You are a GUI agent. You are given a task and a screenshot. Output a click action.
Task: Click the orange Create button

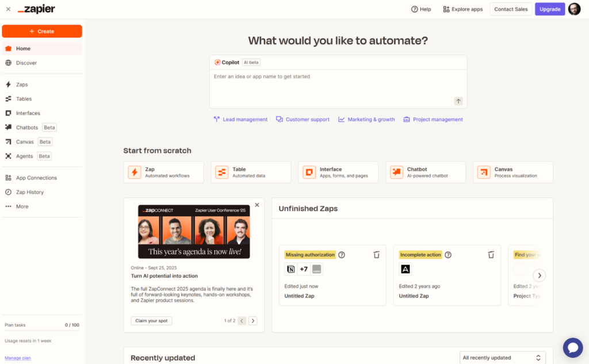point(42,31)
